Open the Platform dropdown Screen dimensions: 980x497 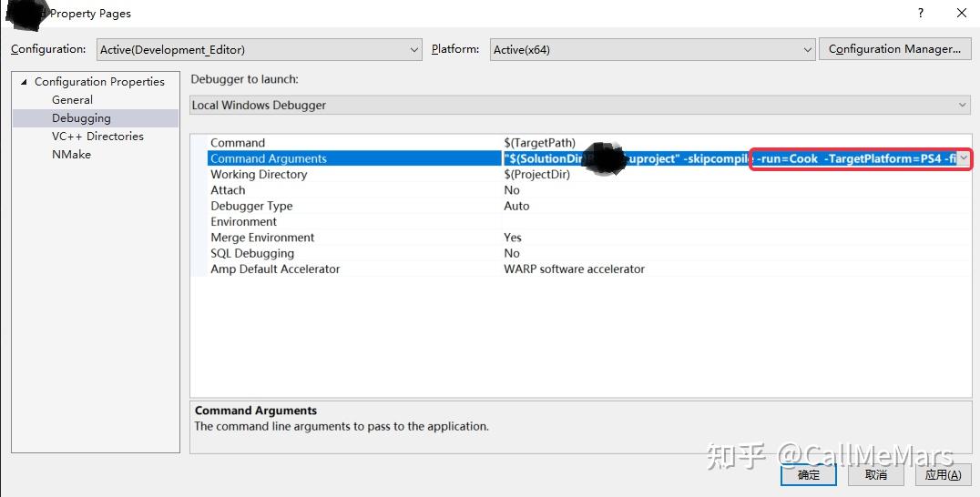[x=652, y=49]
